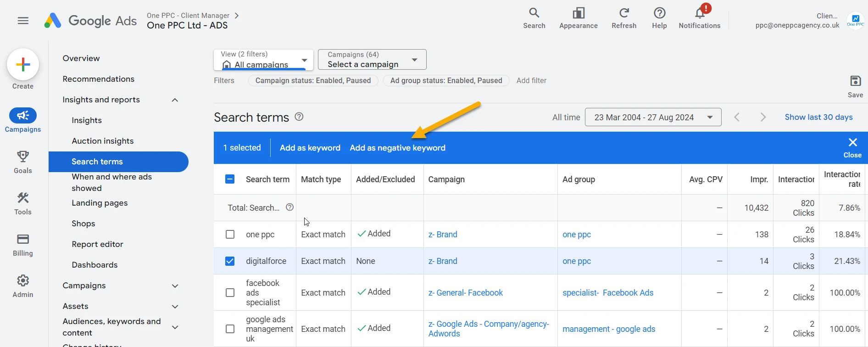Open Insights submenu item

pos(87,120)
